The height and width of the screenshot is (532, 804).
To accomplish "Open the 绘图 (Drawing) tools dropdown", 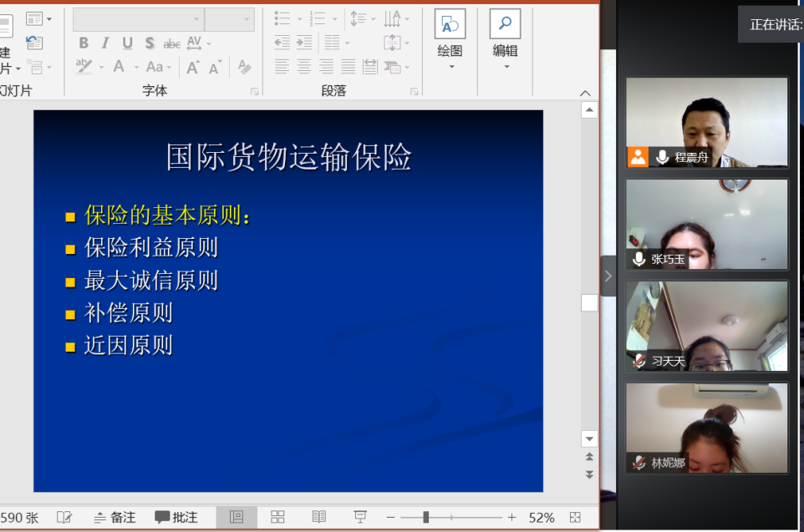I will [450, 40].
